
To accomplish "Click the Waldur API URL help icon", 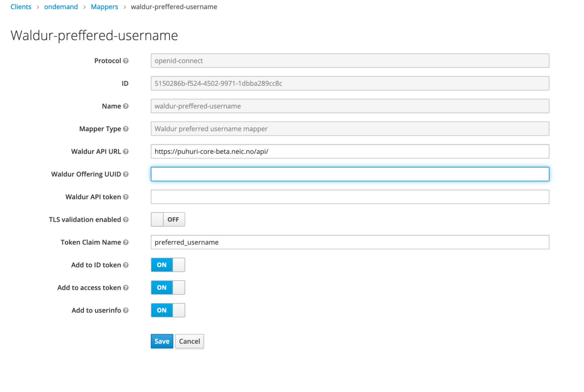I will click(126, 151).
